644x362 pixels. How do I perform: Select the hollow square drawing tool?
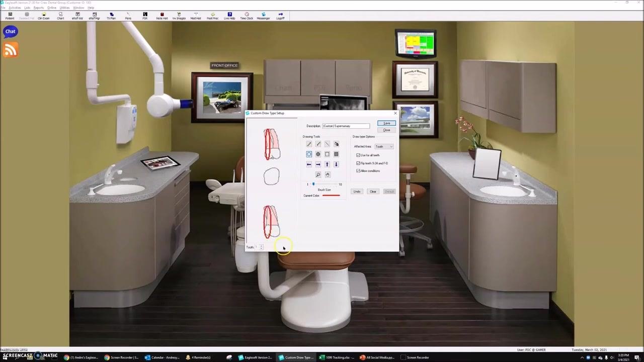pos(327,154)
